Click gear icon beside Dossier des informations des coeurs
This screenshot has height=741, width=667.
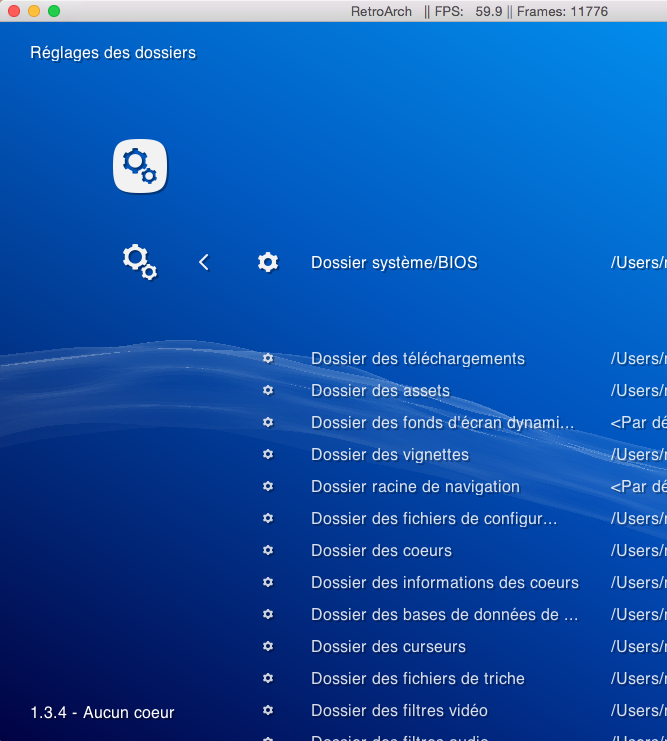pyautogui.click(x=268, y=582)
